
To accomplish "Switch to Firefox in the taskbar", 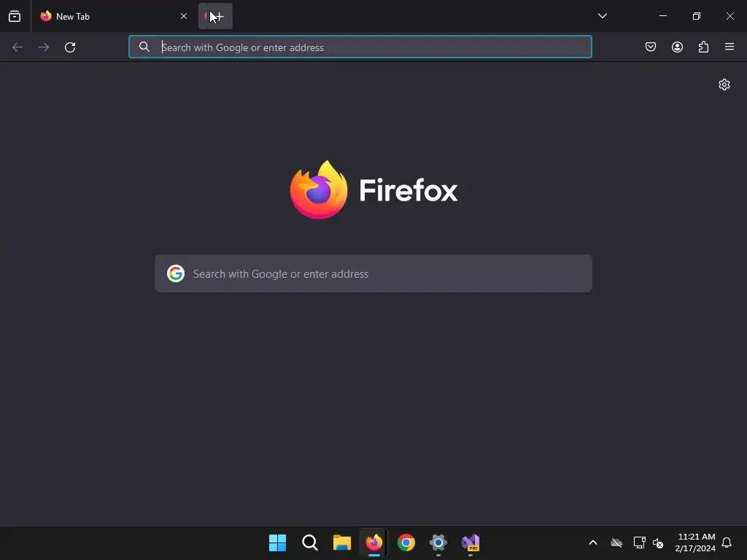I will [374, 542].
